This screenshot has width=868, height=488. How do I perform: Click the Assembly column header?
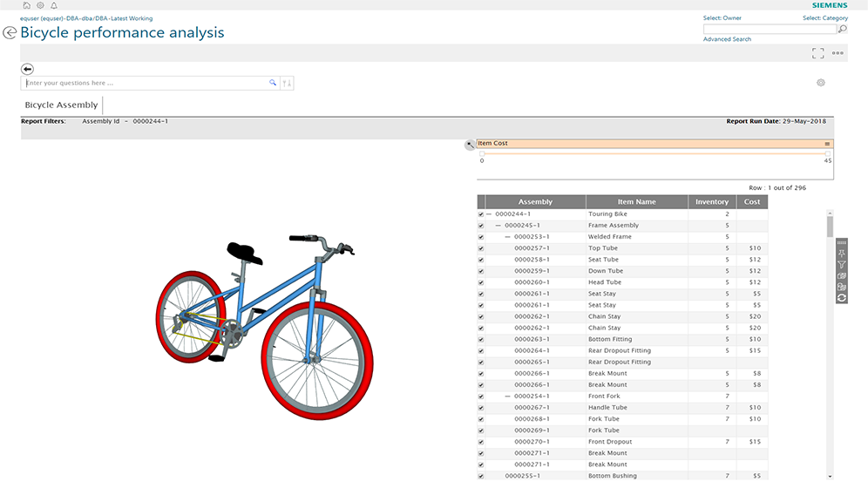coord(535,202)
